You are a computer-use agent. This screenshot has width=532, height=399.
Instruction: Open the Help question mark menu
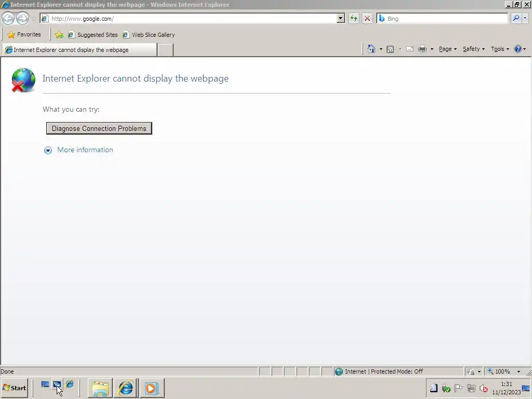[x=520, y=49]
